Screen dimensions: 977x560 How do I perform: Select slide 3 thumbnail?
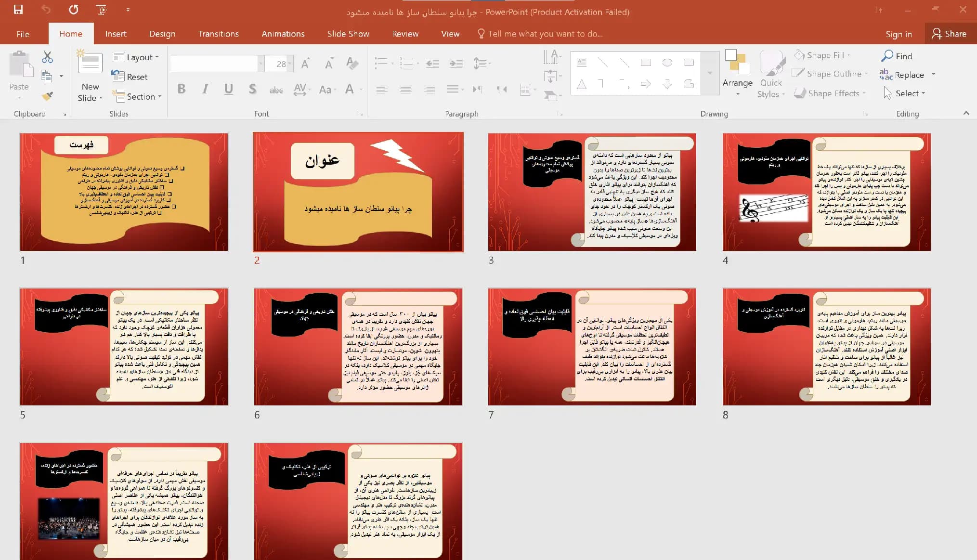(592, 192)
